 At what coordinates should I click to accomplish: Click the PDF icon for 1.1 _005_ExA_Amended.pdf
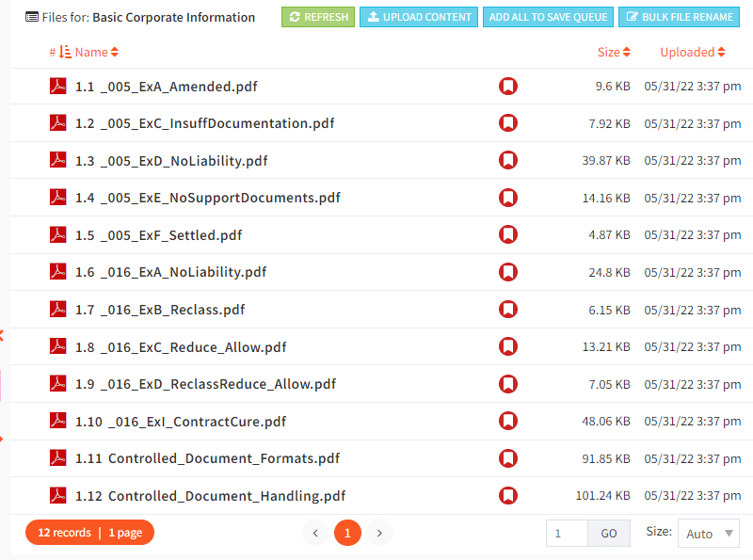click(x=58, y=86)
